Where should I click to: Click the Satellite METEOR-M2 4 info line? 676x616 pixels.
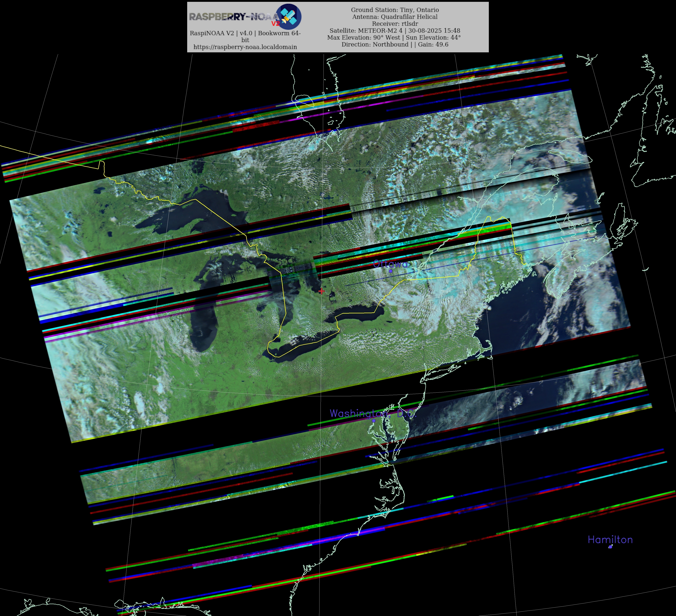click(395, 31)
